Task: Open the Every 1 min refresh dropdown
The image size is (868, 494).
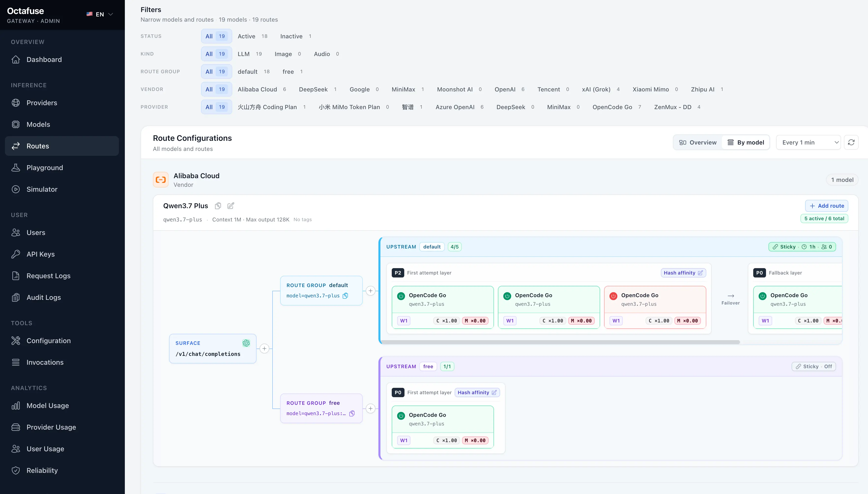Action: (x=809, y=143)
